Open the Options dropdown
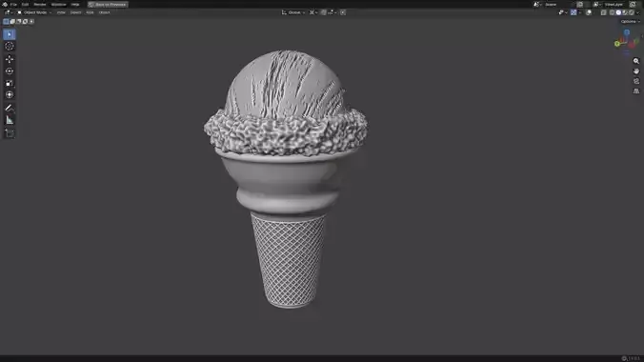644x362 pixels. (630, 21)
